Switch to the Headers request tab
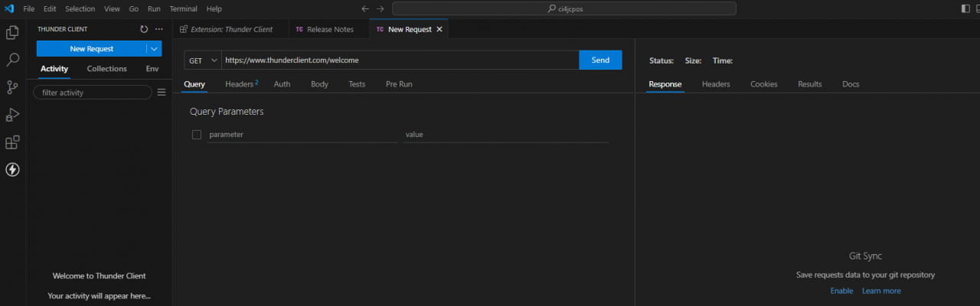This screenshot has height=306, width=980. tap(240, 84)
